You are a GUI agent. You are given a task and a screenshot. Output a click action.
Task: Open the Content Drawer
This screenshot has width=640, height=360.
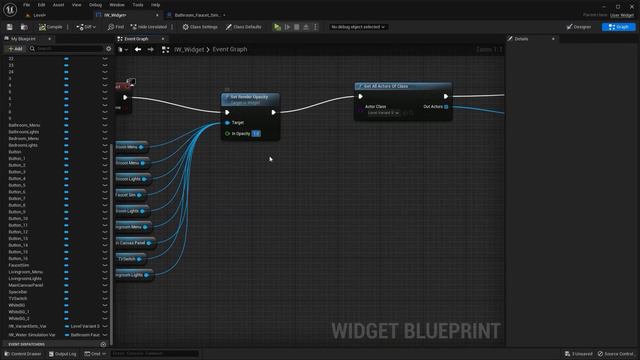(23, 354)
